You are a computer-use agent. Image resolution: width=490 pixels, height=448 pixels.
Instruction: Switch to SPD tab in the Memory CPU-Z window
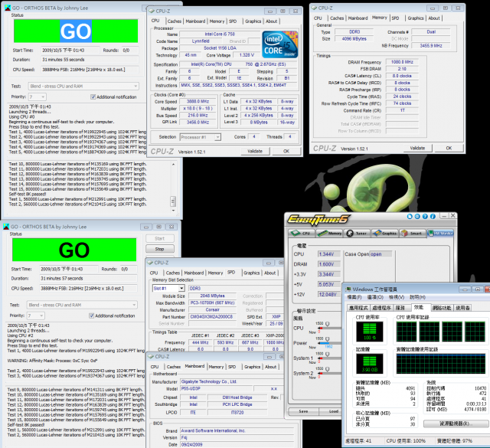[395, 18]
